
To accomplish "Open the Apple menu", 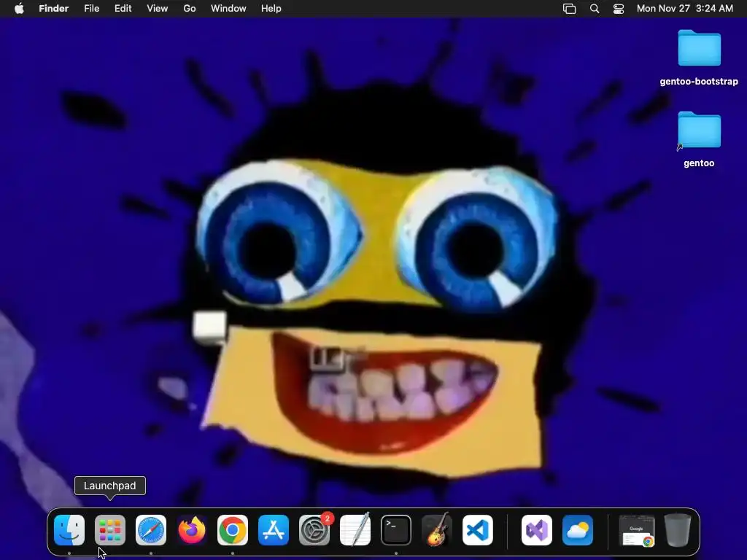I will click(19, 9).
